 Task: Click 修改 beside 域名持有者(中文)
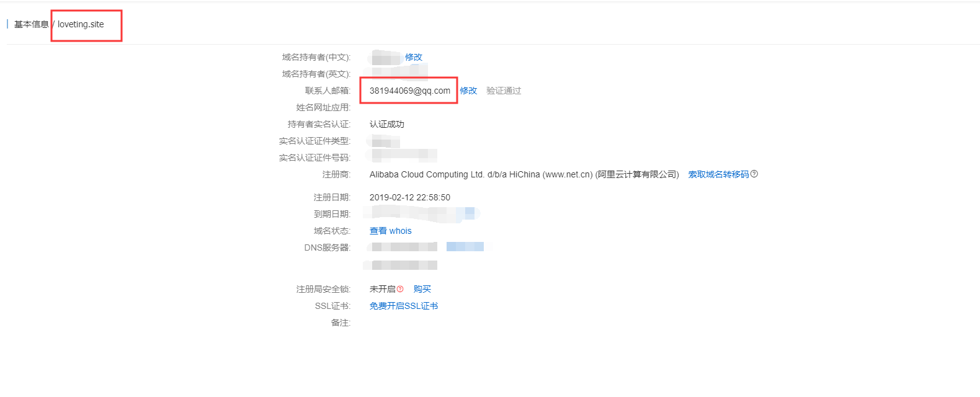[x=414, y=57]
